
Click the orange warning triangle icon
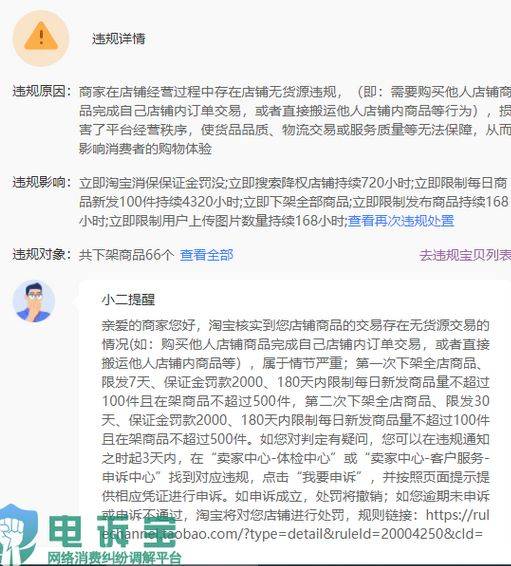(40, 36)
